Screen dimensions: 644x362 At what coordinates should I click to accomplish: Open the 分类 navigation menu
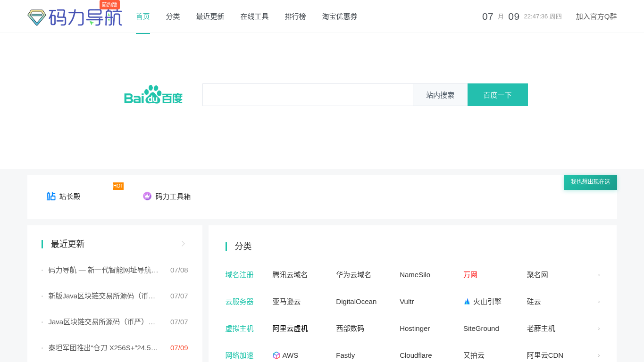tap(173, 16)
